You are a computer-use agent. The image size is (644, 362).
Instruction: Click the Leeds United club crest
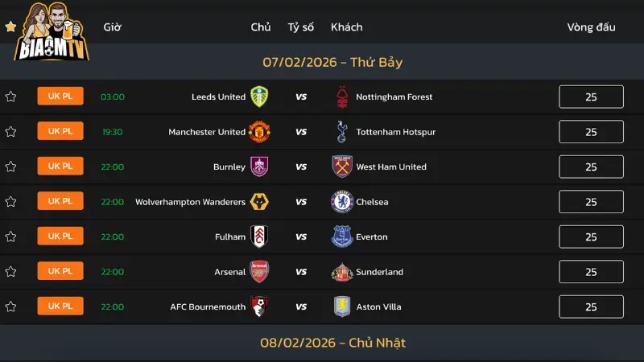coord(259,97)
